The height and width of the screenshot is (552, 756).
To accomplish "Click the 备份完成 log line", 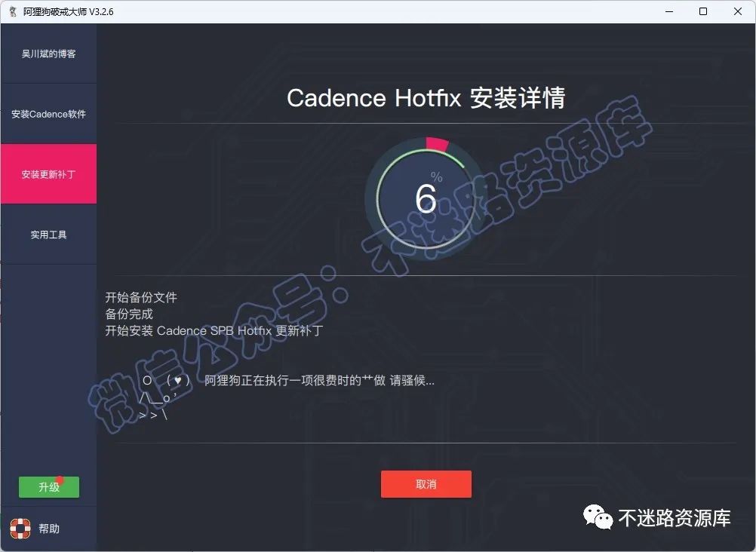I will point(129,314).
